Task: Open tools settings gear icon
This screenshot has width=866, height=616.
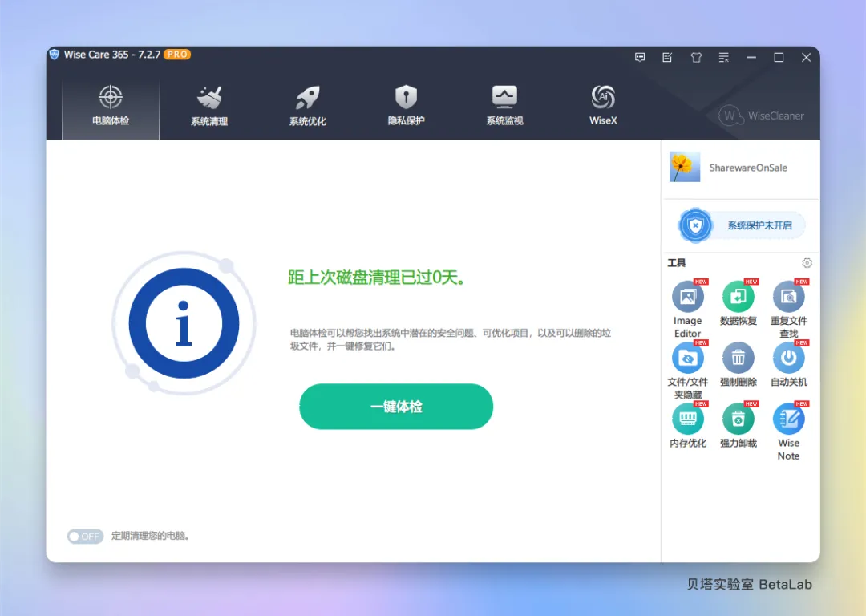Action: [x=807, y=263]
